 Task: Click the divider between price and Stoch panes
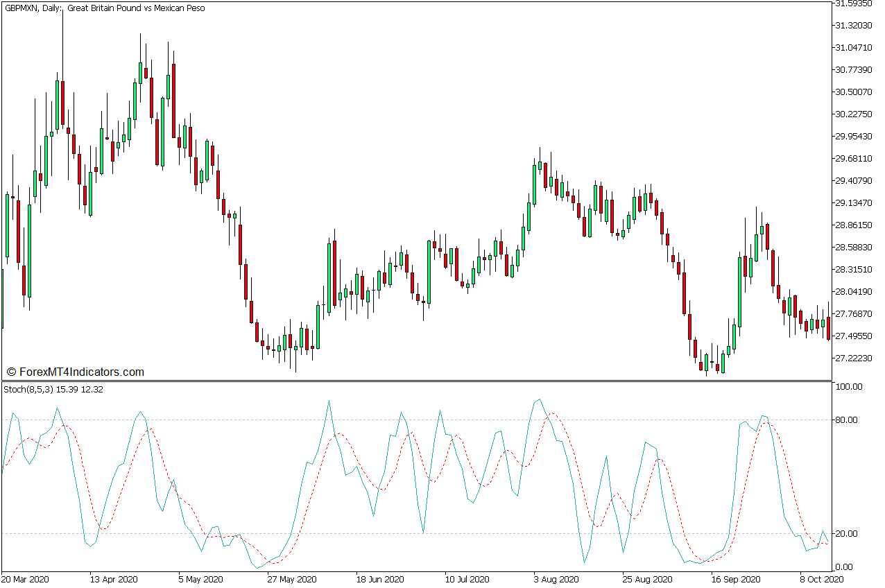point(416,381)
